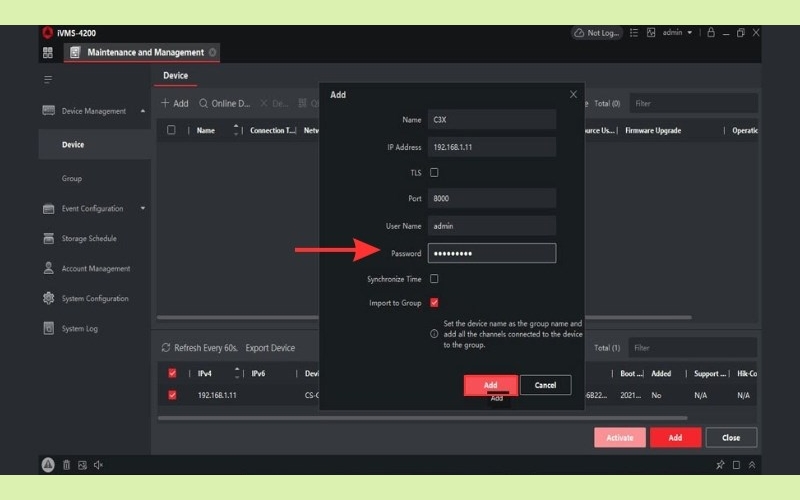This screenshot has width=800, height=500.
Task: Open Storage Schedule in the sidebar
Action: pyautogui.click(x=89, y=239)
